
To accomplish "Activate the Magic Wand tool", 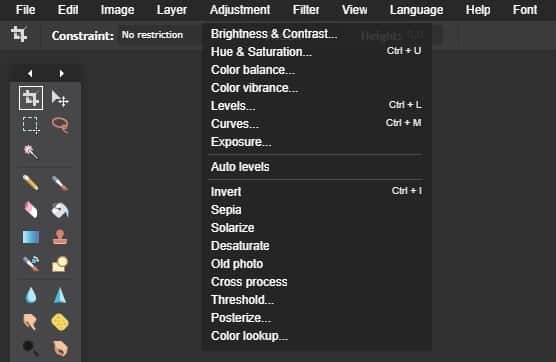I will pyautogui.click(x=31, y=152).
